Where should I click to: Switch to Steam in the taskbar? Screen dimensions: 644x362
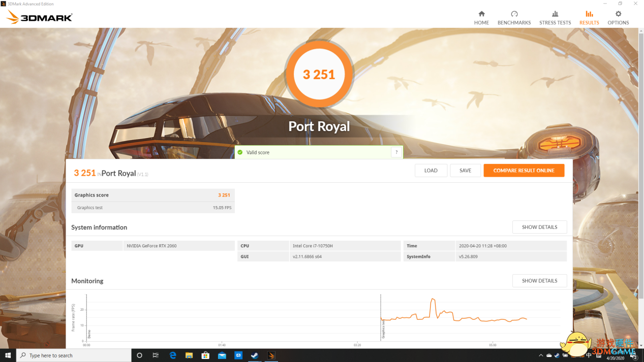(255, 355)
